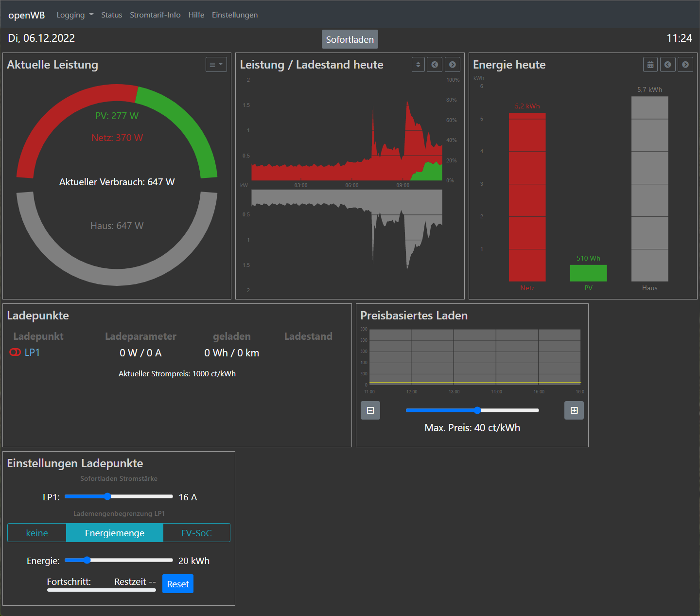Open the Einstellungen menu
The width and height of the screenshot is (700, 616).
(235, 15)
